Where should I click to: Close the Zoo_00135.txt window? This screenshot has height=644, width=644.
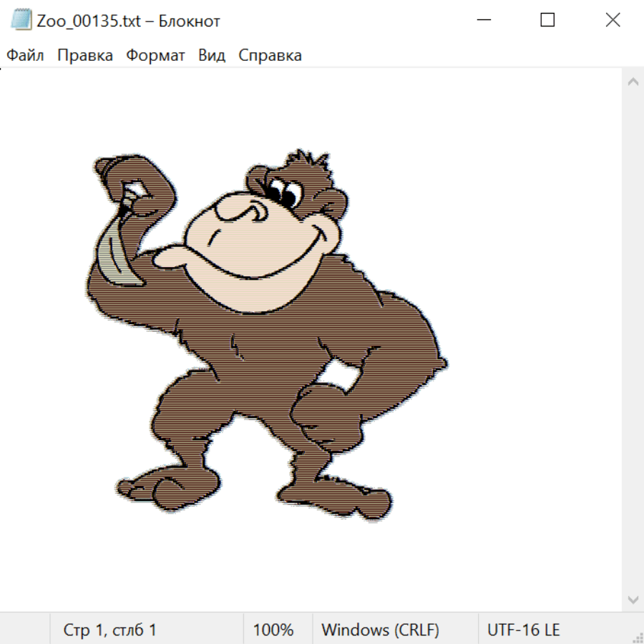[x=613, y=21]
